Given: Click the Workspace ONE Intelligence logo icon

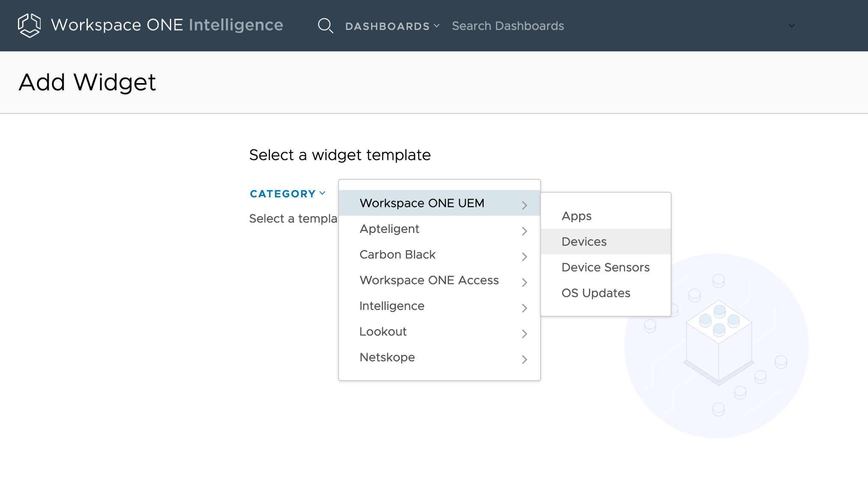Looking at the screenshot, I should tap(29, 25).
